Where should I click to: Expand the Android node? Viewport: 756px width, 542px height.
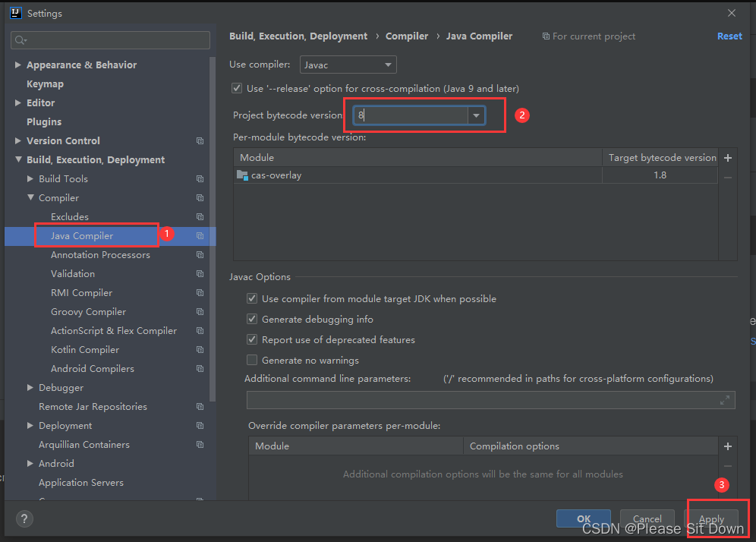(x=30, y=463)
